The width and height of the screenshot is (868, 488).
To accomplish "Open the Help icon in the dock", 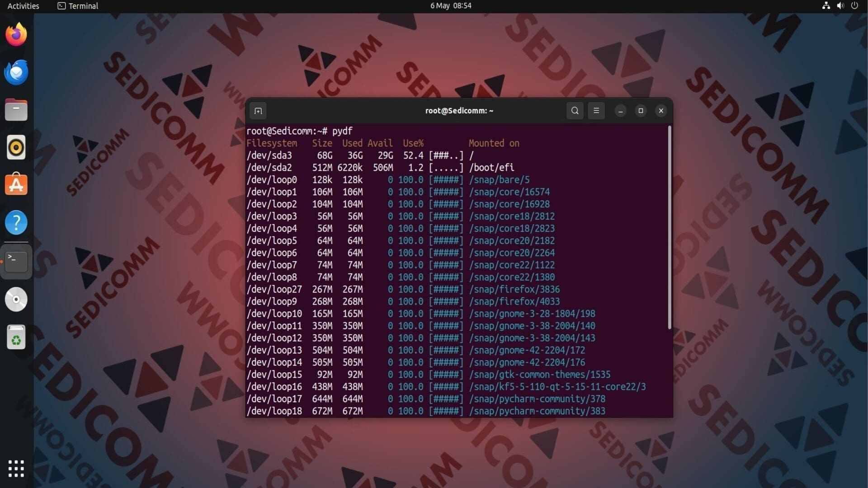I will [x=16, y=222].
